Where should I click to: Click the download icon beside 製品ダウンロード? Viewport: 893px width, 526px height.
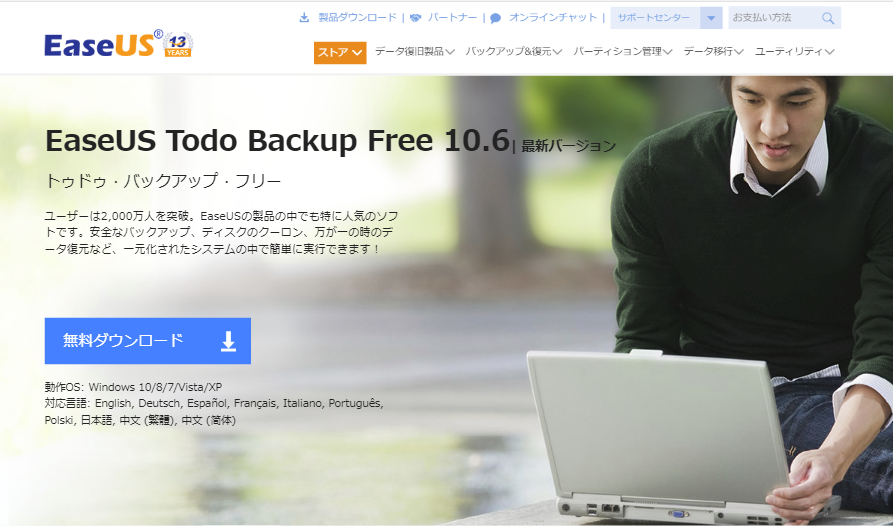pyautogui.click(x=304, y=18)
